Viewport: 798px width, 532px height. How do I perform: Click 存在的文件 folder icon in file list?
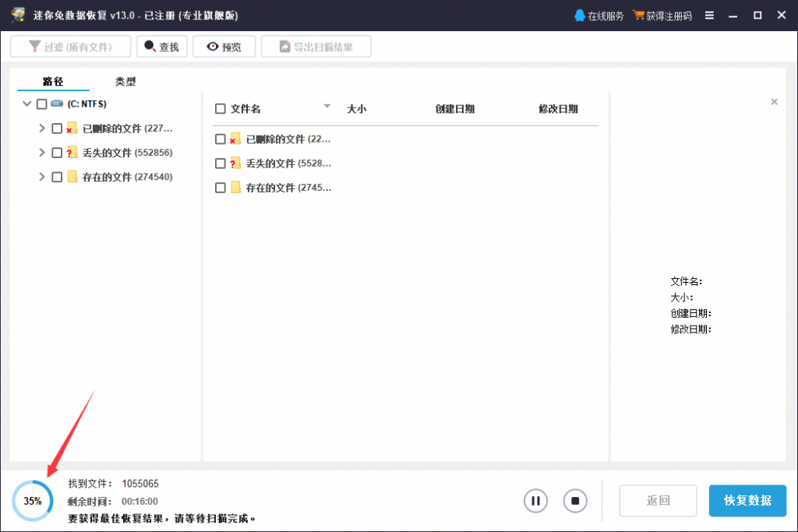click(x=235, y=187)
